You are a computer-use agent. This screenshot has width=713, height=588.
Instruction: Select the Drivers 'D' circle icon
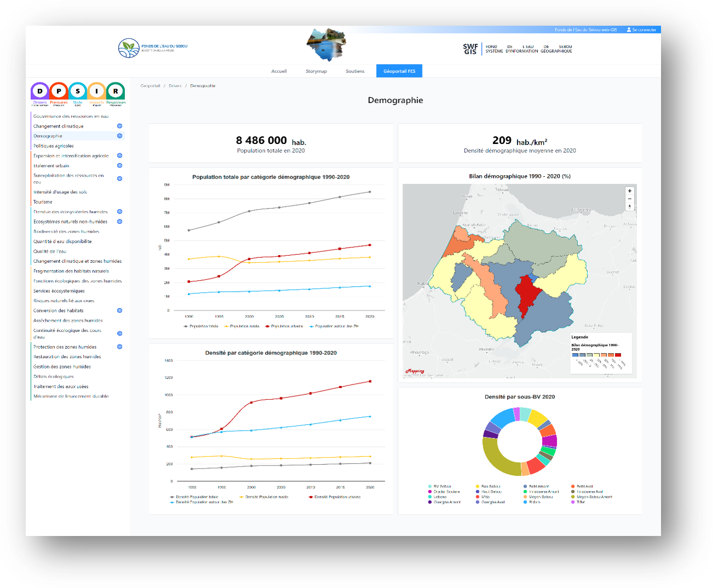click(x=40, y=91)
